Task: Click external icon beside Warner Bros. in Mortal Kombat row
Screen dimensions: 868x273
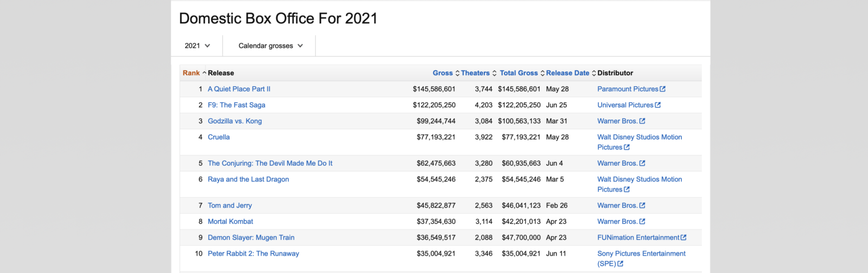Action: tap(642, 222)
